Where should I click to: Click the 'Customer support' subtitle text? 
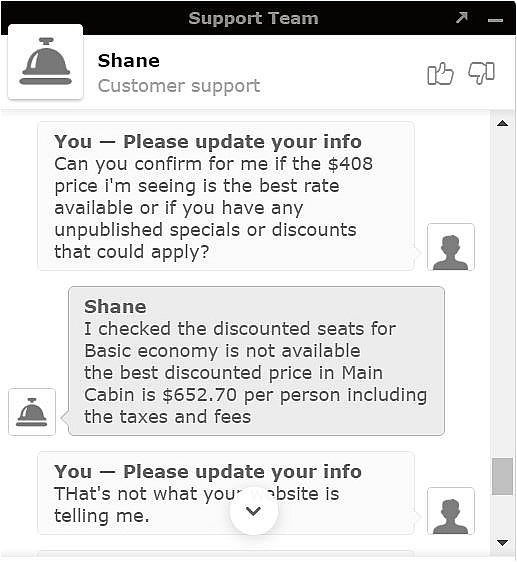(x=179, y=86)
